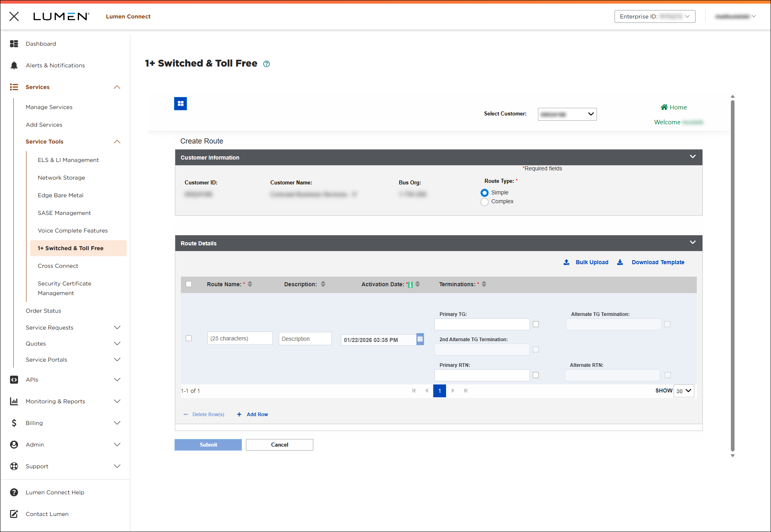Click the Submit button
771x532 pixels.
click(208, 445)
